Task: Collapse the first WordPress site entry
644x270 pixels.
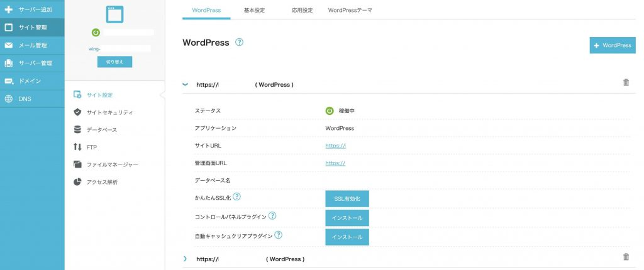Action: (x=186, y=84)
